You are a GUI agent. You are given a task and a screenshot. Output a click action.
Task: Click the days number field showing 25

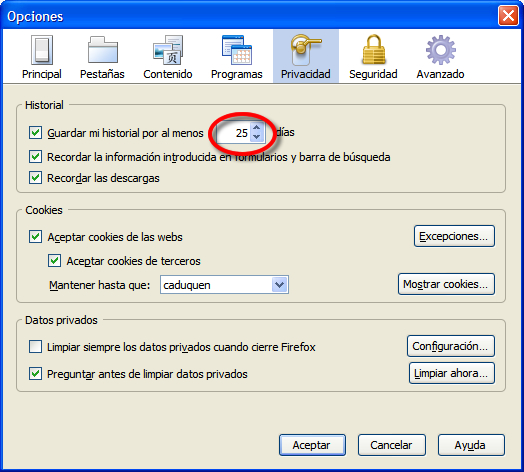point(233,133)
